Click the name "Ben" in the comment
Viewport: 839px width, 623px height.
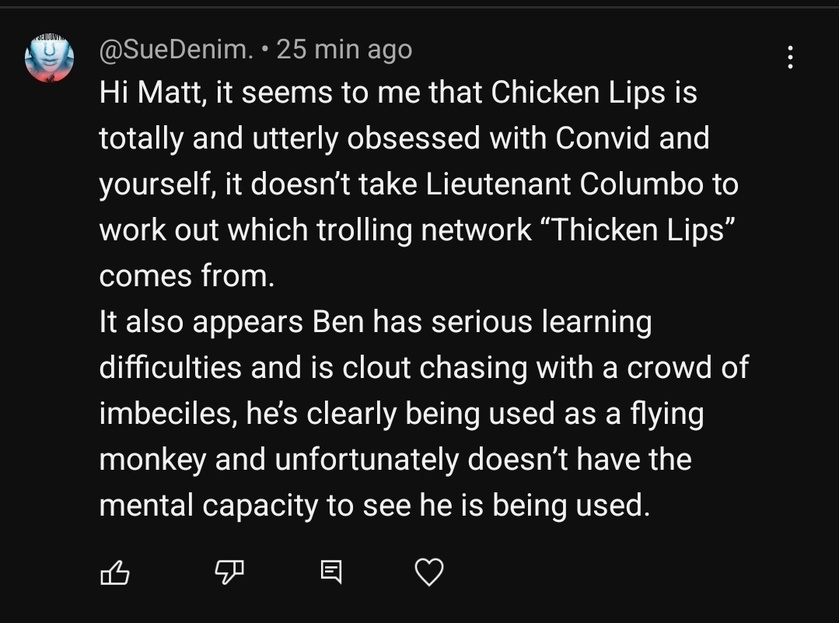tap(334, 322)
